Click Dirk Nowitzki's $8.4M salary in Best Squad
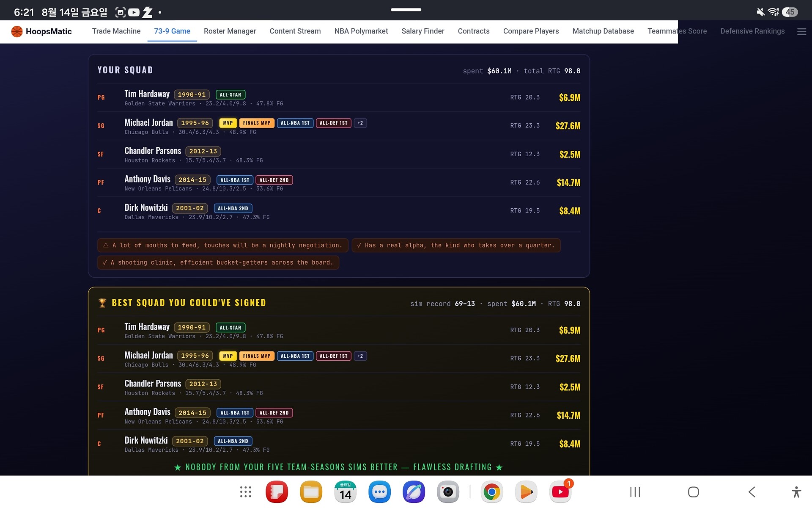 click(x=569, y=444)
